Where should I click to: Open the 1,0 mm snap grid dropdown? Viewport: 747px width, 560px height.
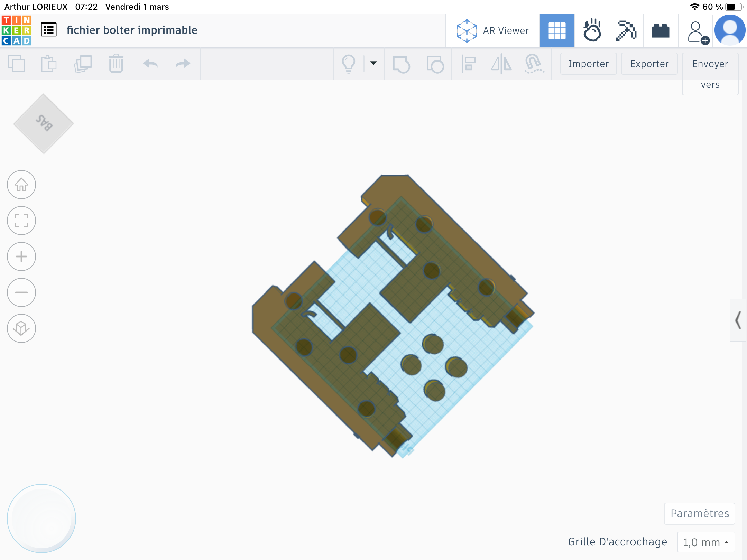tap(705, 542)
